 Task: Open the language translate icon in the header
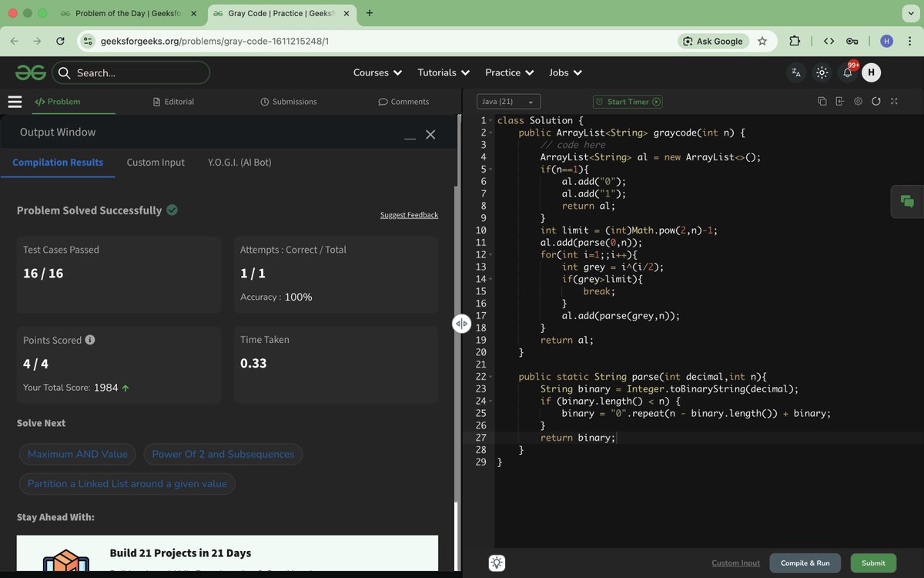[x=796, y=72]
